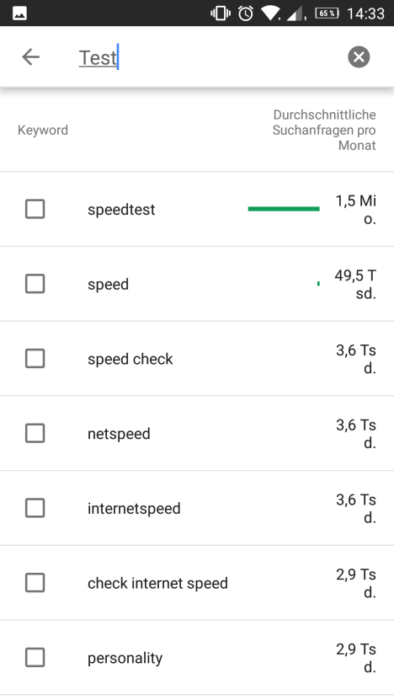The image size is (394, 700).
Task: Click the green speedtest volume bar
Action: tap(284, 208)
